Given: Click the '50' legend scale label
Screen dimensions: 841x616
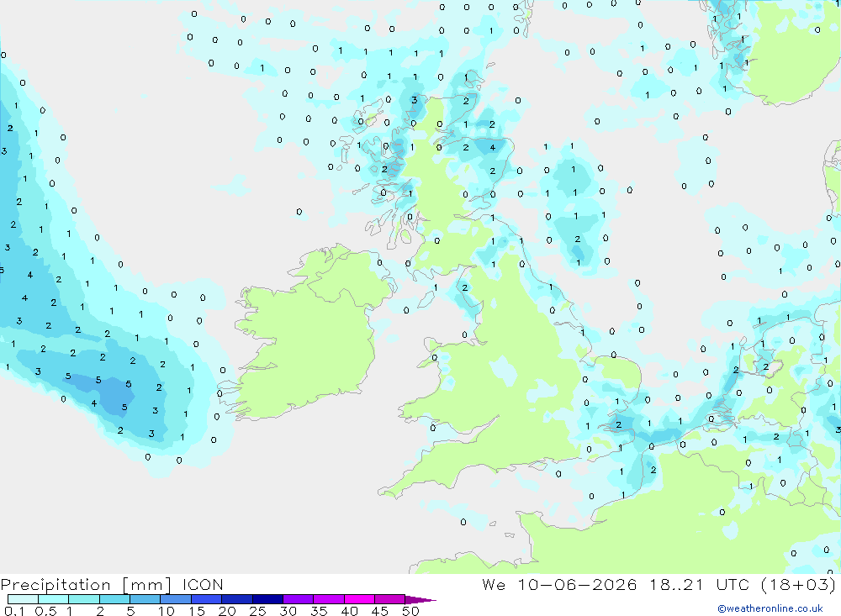Looking at the screenshot, I should (x=410, y=611).
